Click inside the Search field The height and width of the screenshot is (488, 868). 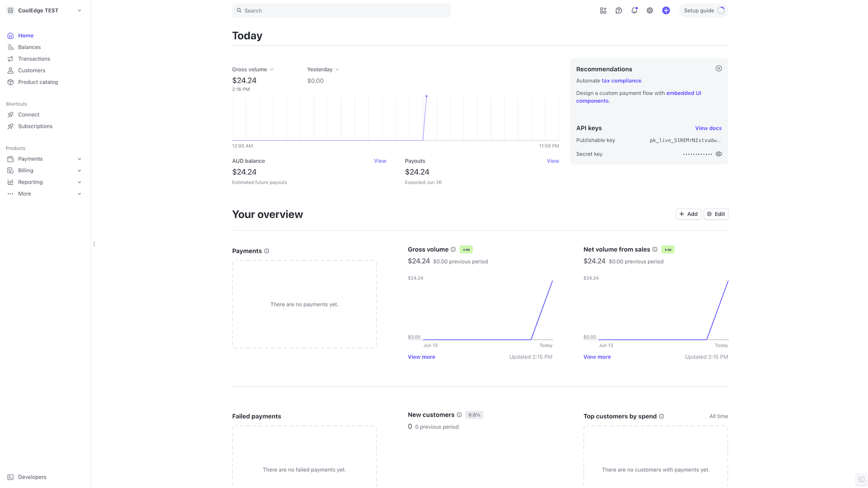coord(341,10)
